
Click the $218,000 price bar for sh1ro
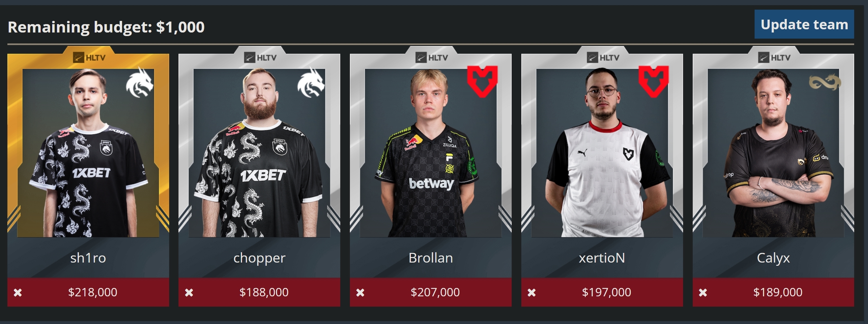[x=88, y=292]
